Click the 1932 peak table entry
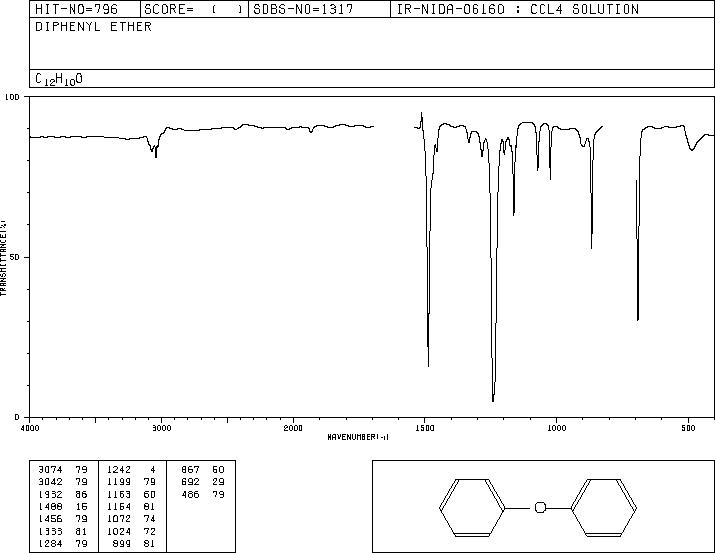 (x=50, y=495)
